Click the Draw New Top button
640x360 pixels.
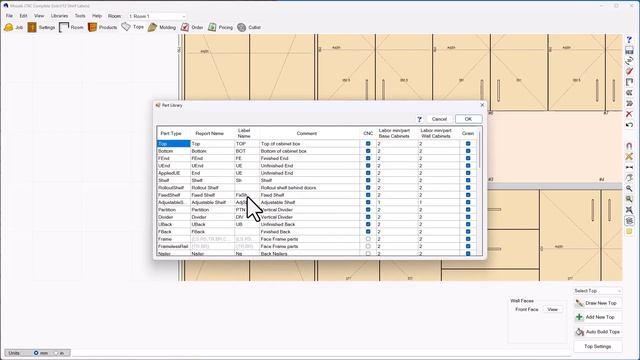(x=598, y=303)
